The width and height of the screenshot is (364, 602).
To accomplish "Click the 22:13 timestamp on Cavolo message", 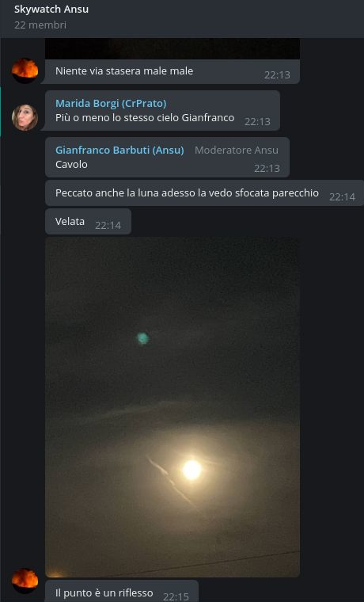I will point(267,169).
